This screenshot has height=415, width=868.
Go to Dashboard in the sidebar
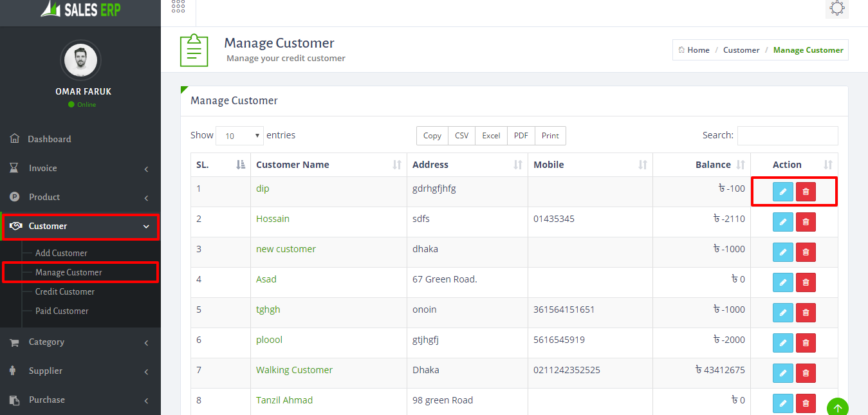(x=80, y=139)
